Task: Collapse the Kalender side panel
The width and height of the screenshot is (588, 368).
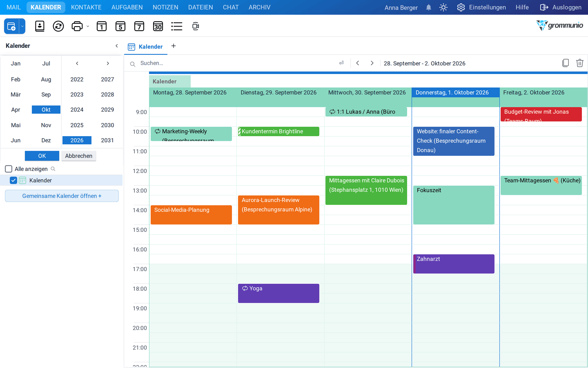Action: point(117,46)
